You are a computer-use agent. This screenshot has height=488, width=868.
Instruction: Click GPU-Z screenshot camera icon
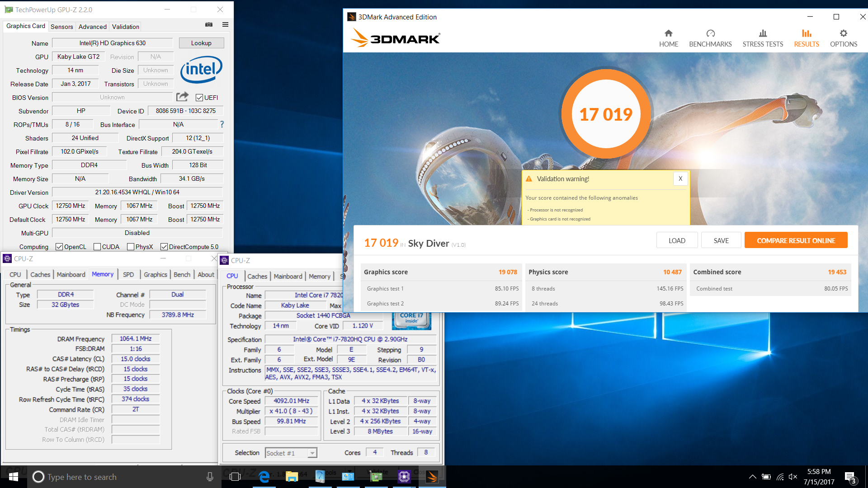[x=209, y=25]
